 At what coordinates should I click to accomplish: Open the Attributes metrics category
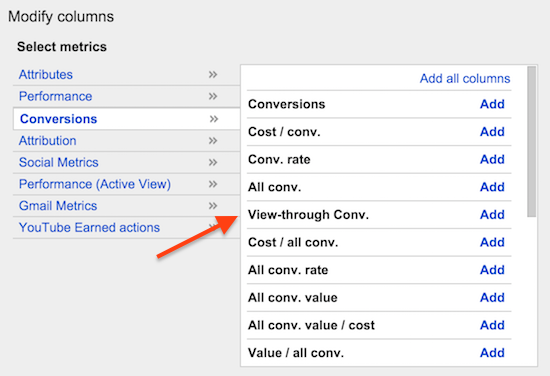coord(46,74)
